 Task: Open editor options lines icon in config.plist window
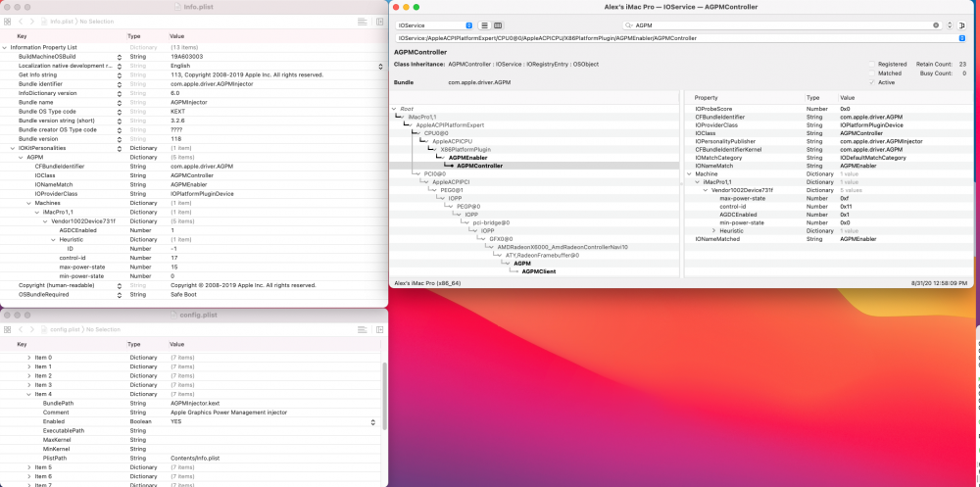point(362,329)
